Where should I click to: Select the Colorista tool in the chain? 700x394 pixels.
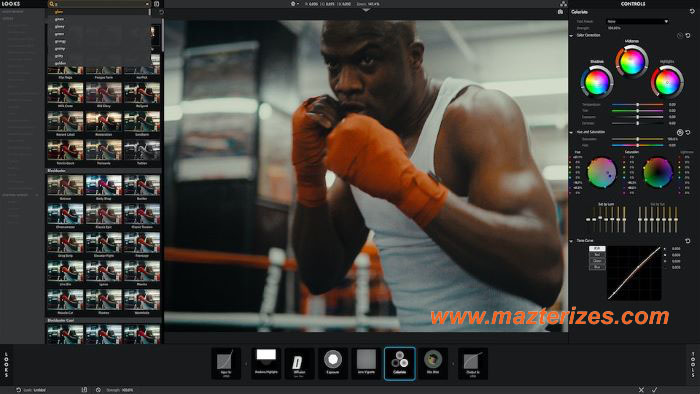click(x=400, y=363)
